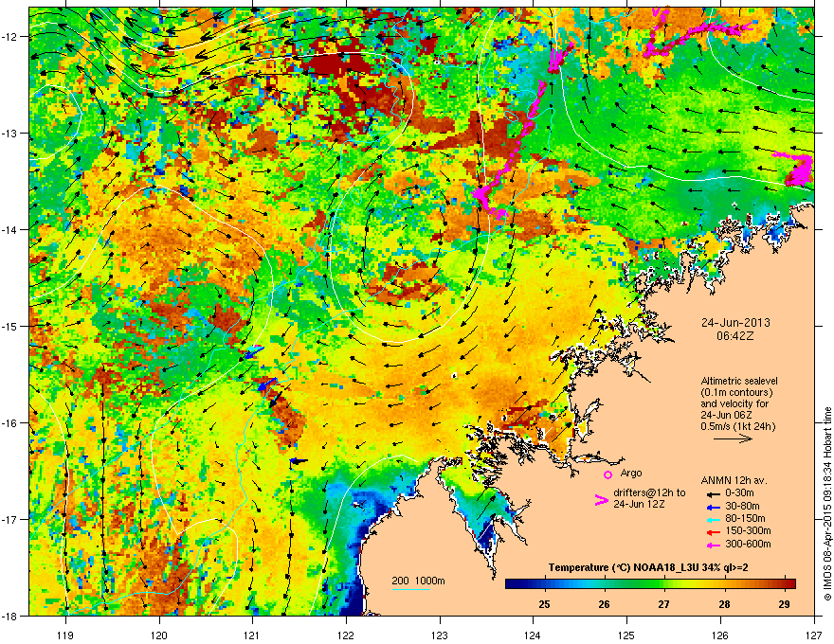Click the longitude axis label 125
The height and width of the screenshot is (644, 834).
click(626, 635)
